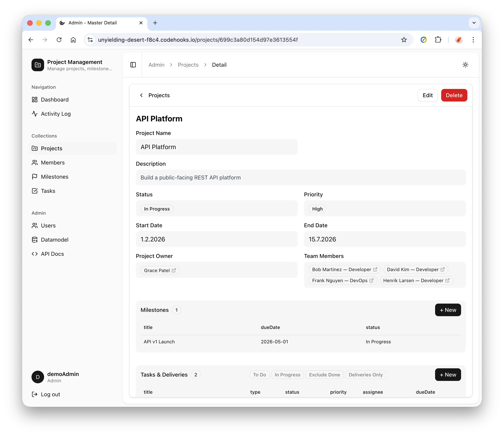Collapse the sidebar with the panel toggle icon
This screenshot has height=436, width=504.
pos(133,65)
